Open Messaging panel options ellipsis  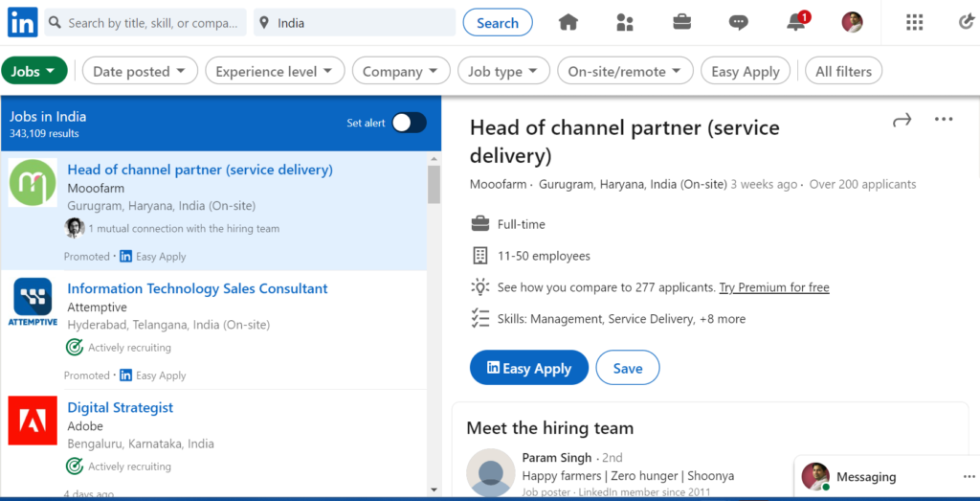[x=969, y=477]
